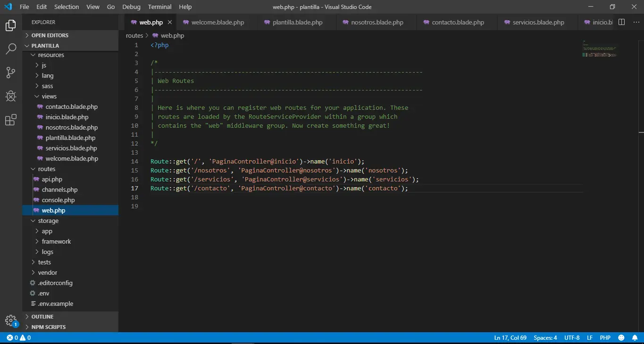The image size is (644, 344).
Task: Click the routes breadcrumb above the editor
Action: pyautogui.click(x=134, y=35)
